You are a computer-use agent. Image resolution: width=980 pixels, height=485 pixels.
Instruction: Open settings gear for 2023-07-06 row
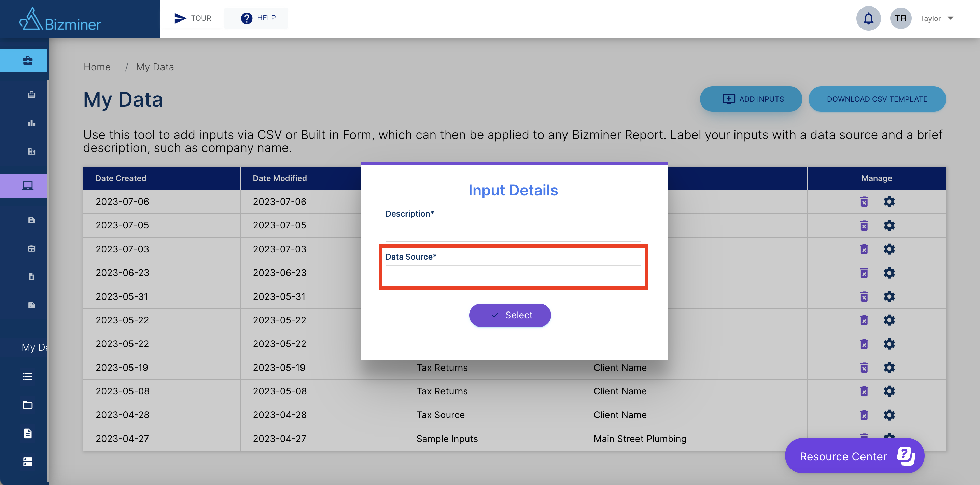tap(889, 201)
